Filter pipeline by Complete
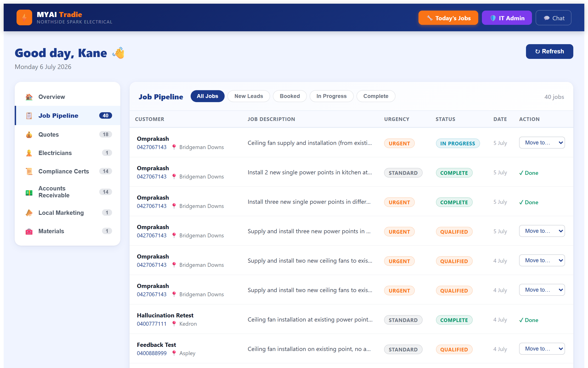Screen dimensions: 588x368 tap(376, 96)
